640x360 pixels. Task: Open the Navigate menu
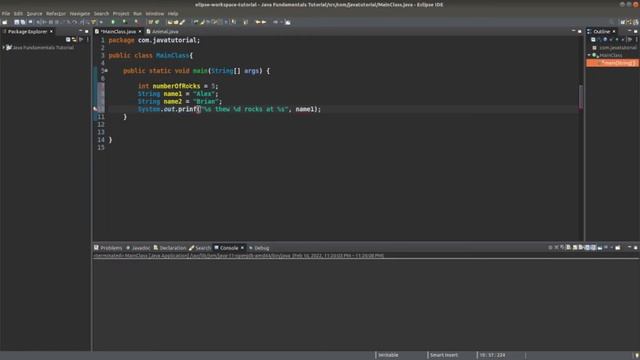[x=80, y=13]
